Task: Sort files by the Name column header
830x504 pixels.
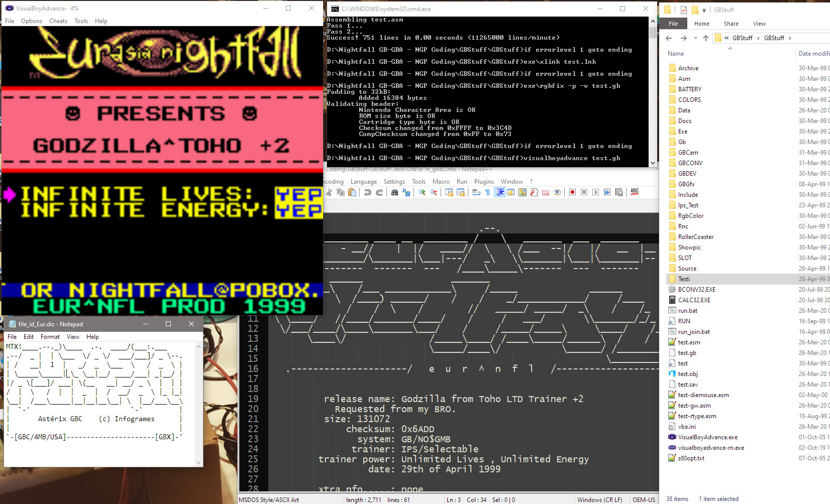Action: point(676,54)
